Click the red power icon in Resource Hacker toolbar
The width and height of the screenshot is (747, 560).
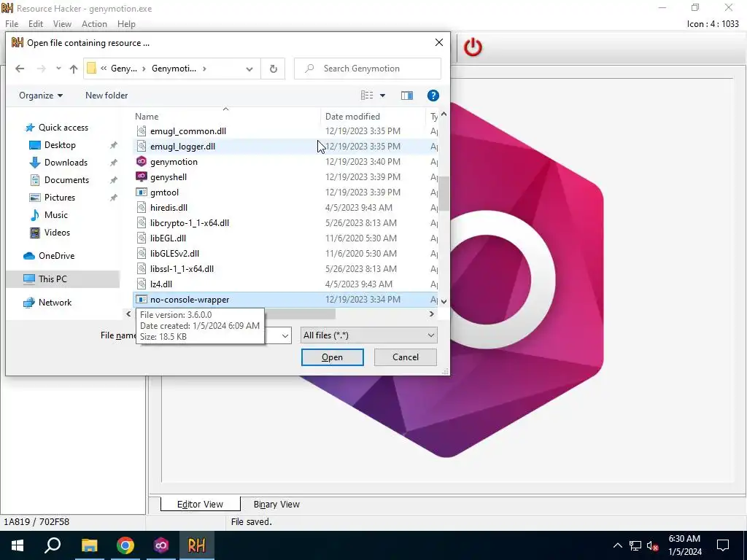pyautogui.click(x=473, y=47)
